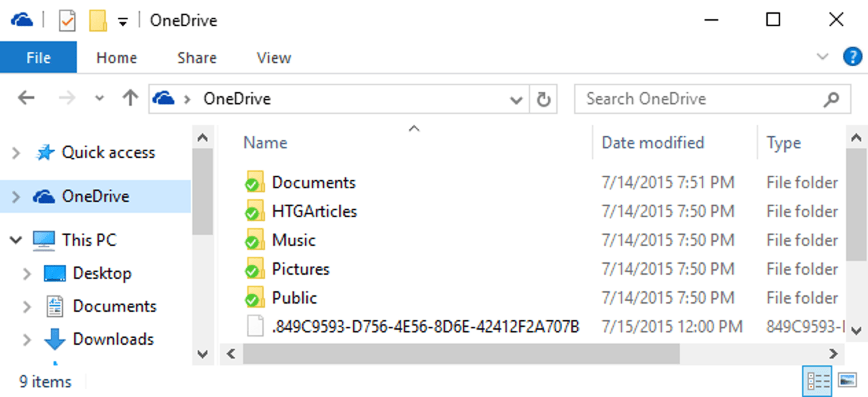The image size is (868, 397).
Task: Expand the Documents tree node in sidebar
Action: 27,307
